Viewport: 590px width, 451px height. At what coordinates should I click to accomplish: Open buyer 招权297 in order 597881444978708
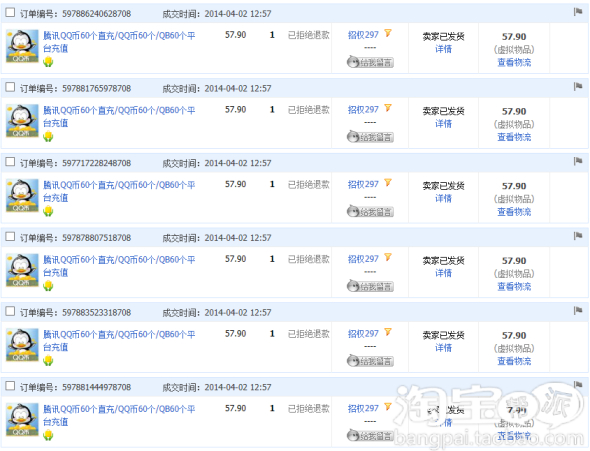[x=363, y=408]
